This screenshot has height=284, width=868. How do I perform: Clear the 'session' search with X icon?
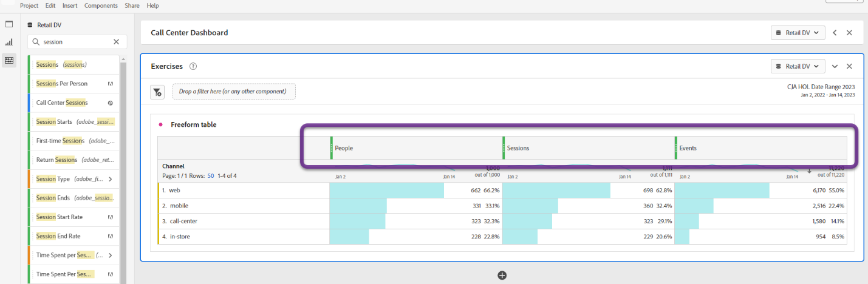tap(116, 42)
